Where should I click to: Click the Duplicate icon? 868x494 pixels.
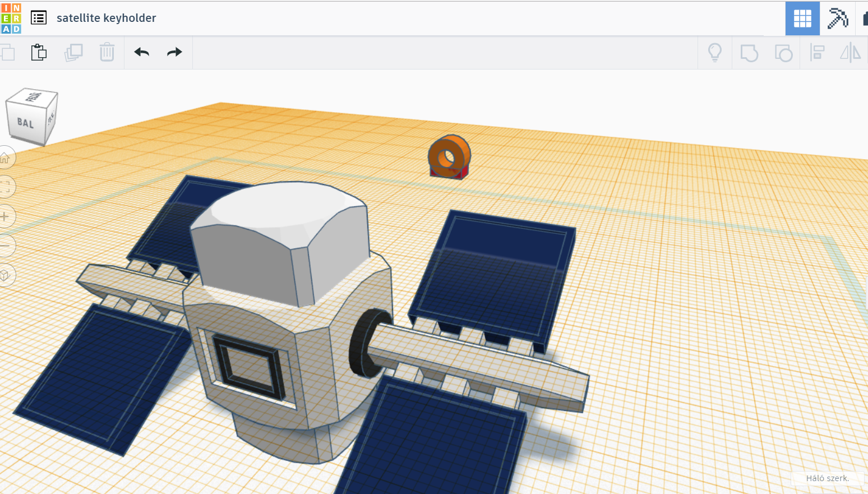point(73,53)
